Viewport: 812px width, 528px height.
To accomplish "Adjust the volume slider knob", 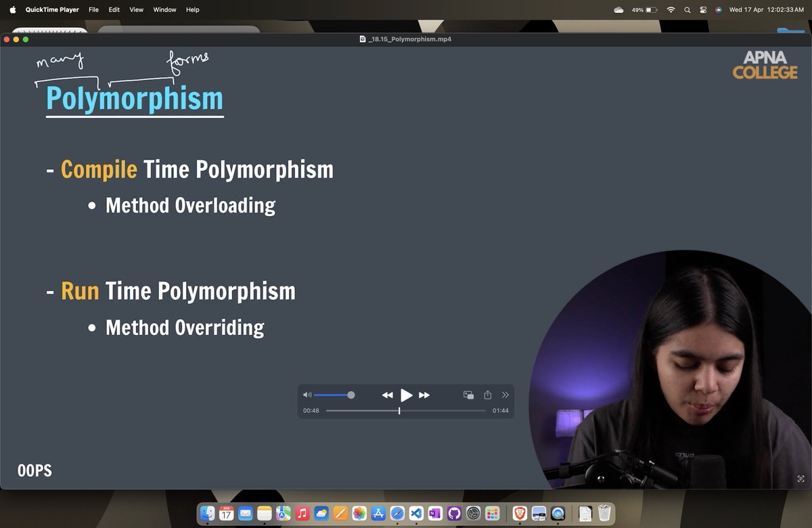I will click(x=351, y=395).
